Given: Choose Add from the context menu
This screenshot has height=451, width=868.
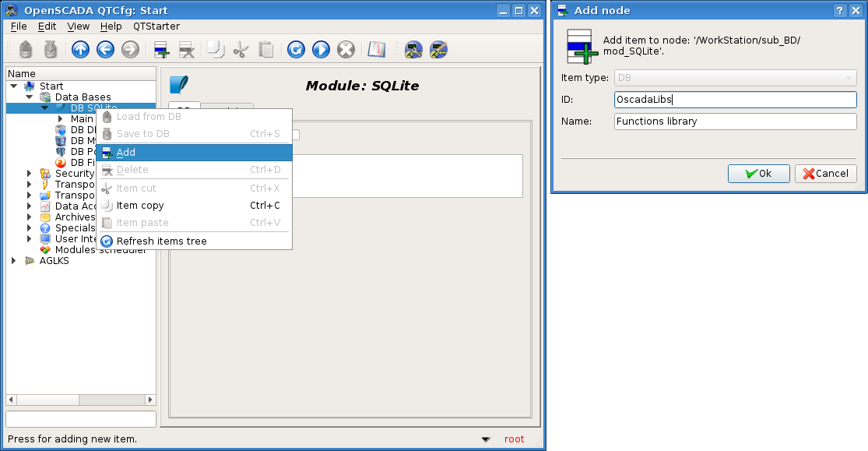Looking at the screenshot, I should (x=126, y=153).
